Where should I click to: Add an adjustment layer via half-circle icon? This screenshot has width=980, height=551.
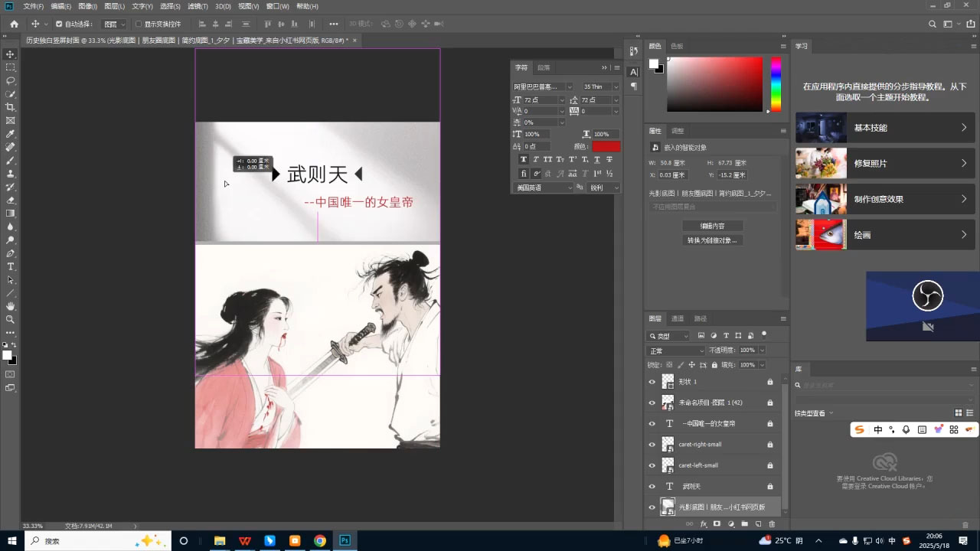(730, 524)
